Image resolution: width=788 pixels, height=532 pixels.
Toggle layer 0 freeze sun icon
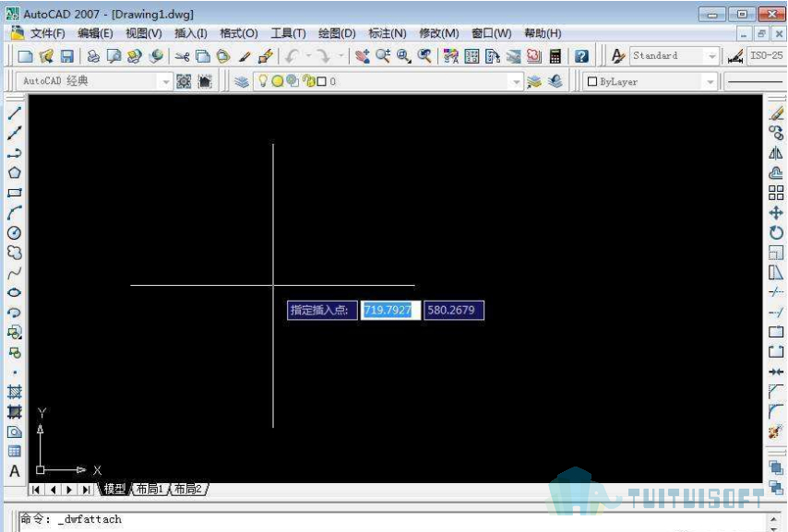coord(277,81)
